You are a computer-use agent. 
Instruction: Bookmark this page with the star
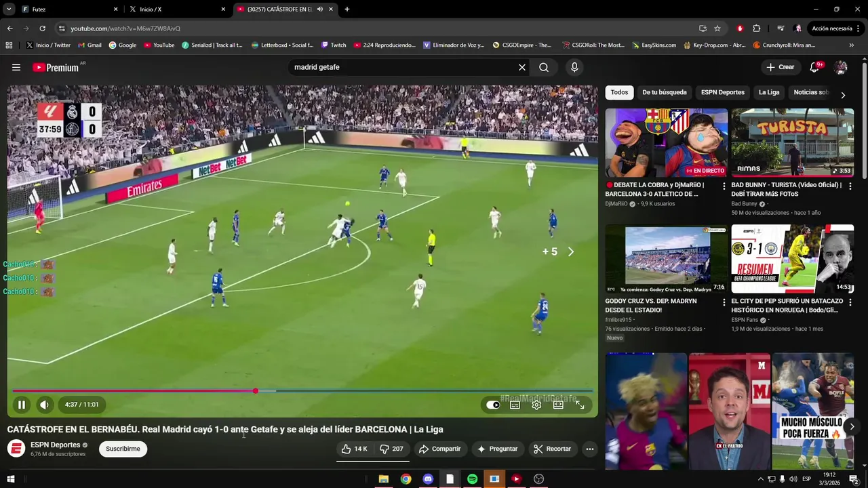click(x=717, y=28)
